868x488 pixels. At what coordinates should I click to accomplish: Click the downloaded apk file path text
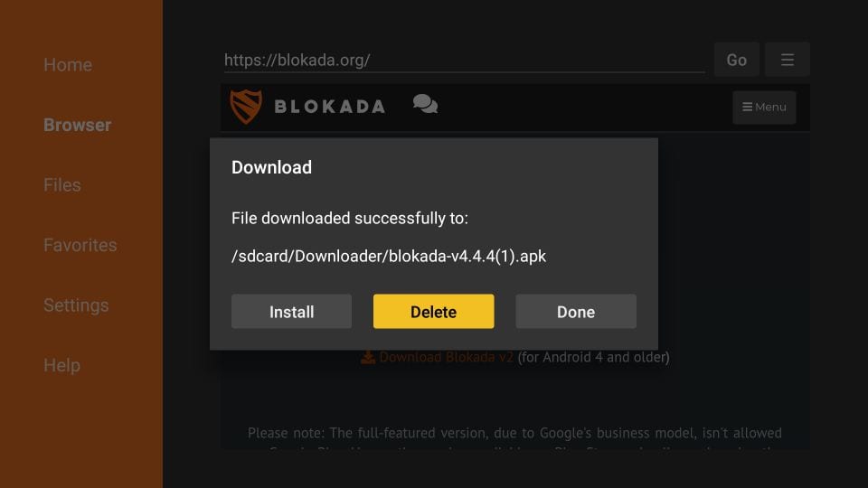(389, 256)
